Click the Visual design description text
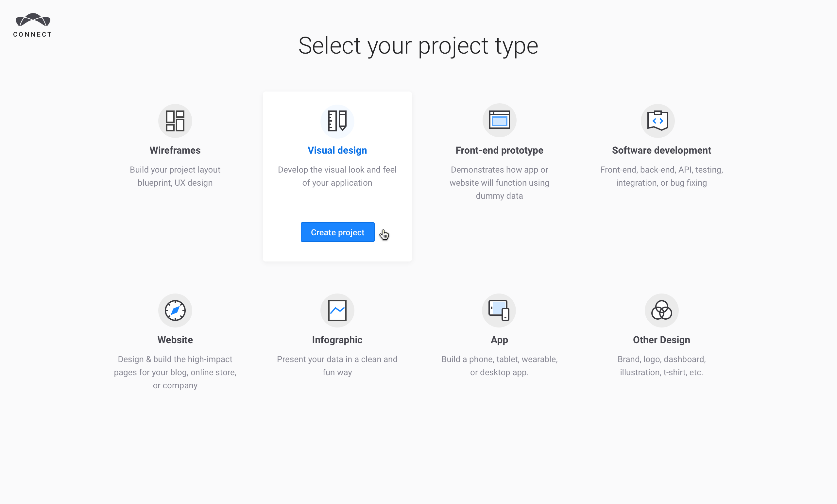The height and width of the screenshot is (504, 837). 337,176
